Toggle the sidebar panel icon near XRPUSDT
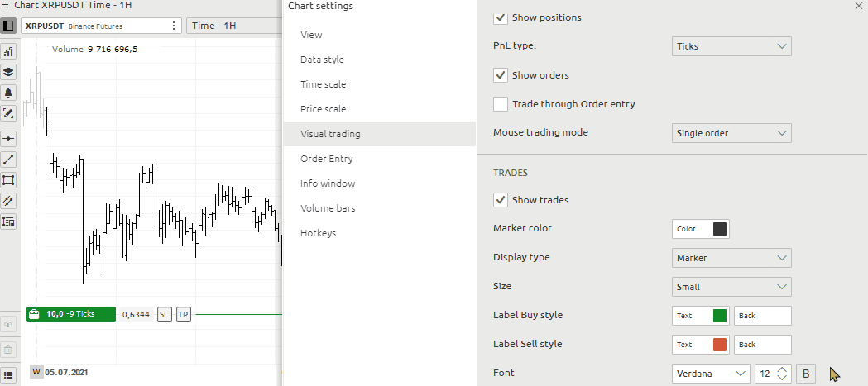Image resolution: width=868 pixels, height=386 pixels. (9, 26)
